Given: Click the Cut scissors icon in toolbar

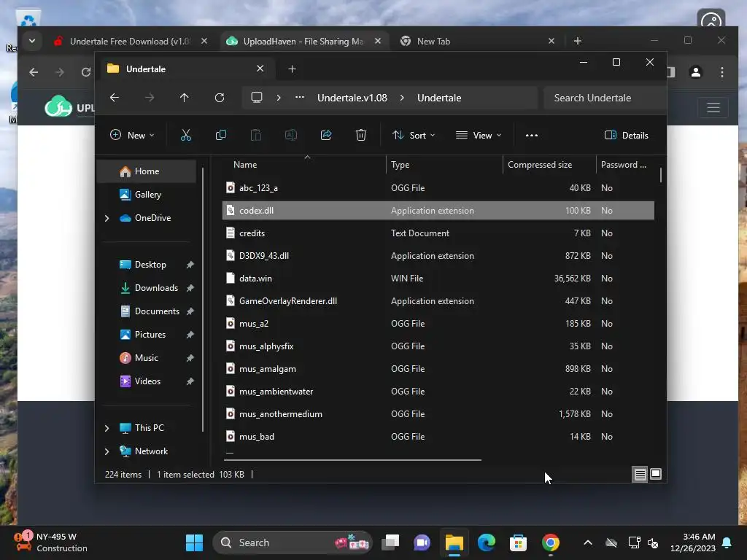Looking at the screenshot, I should pos(186,135).
